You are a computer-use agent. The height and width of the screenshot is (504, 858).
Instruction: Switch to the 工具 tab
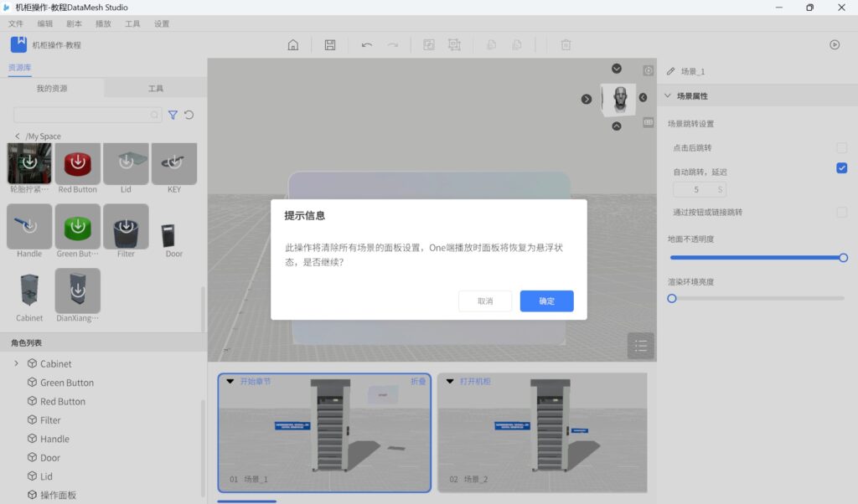pos(156,89)
